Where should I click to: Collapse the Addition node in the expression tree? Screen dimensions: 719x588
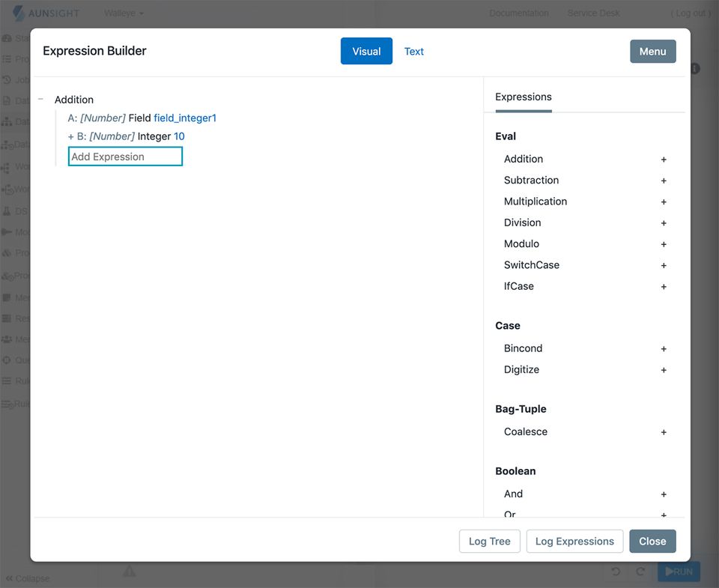41,99
